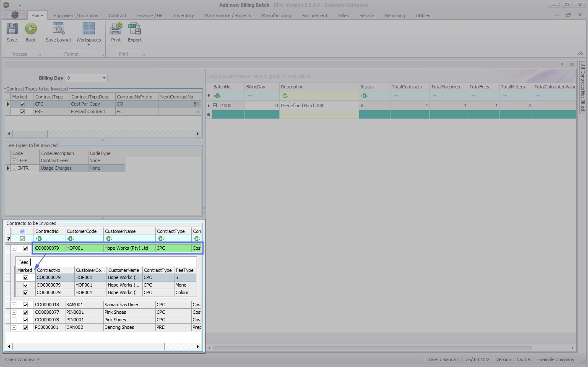The image size is (588, 367).
Task: Click the horizontal scrollbar under the batch grid
Action: pos(372,348)
